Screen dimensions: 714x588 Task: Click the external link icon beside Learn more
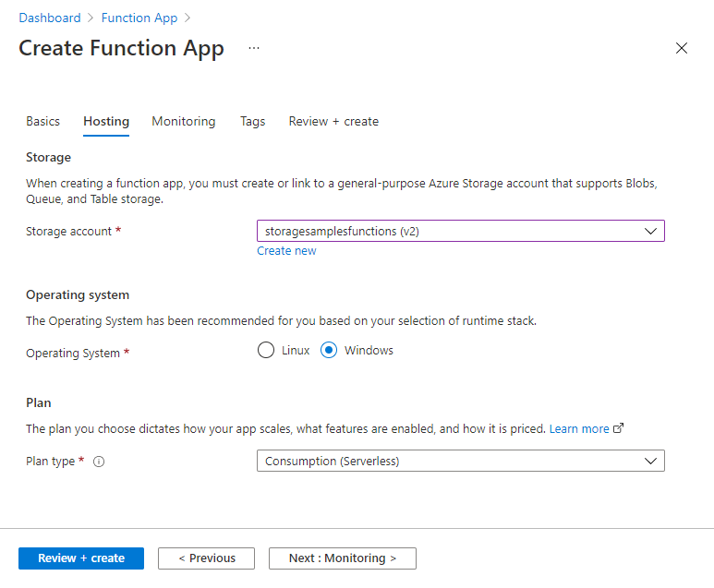tap(619, 428)
